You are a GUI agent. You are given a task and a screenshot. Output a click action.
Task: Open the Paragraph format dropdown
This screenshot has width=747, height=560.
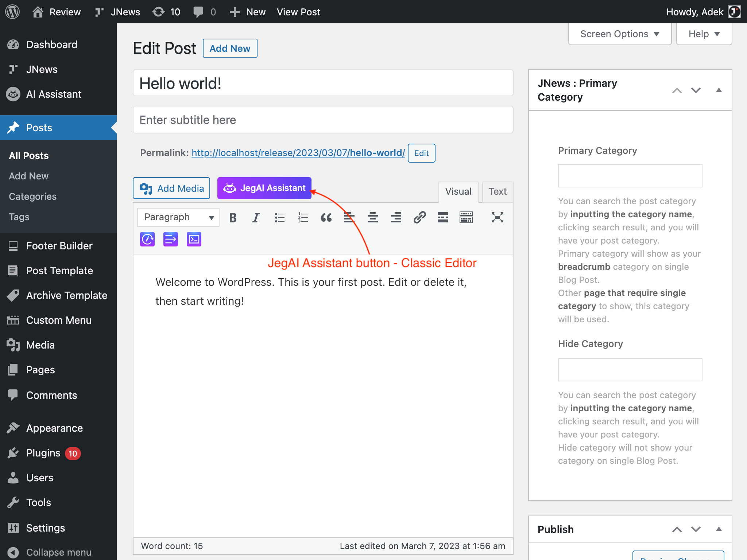pyautogui.click(x=178, y=218)
